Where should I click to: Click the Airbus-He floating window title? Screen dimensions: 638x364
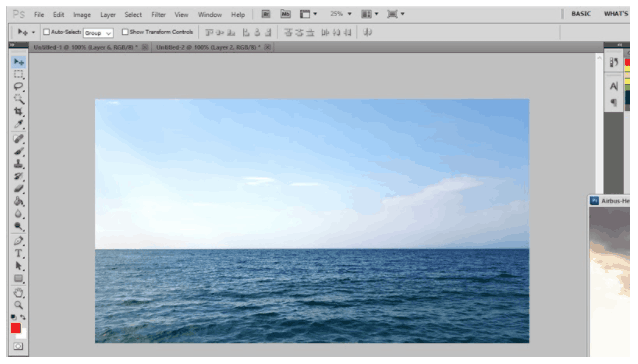[x=615, y=201]
